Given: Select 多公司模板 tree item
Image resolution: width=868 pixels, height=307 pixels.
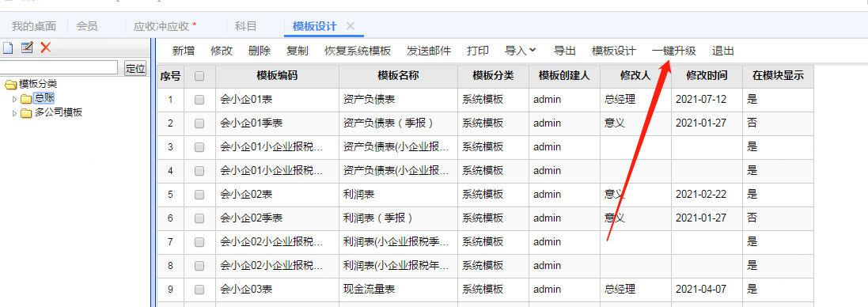Looking at the screenshot, I should tap(59, 113).
